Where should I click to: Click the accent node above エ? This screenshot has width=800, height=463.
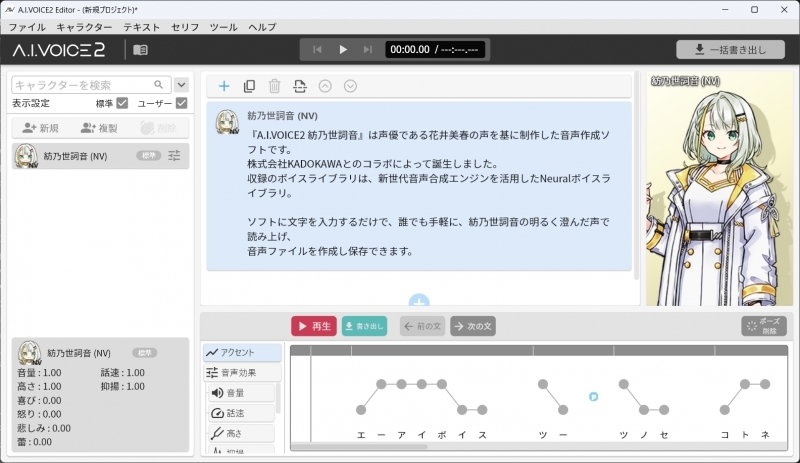tap(361, 409)
